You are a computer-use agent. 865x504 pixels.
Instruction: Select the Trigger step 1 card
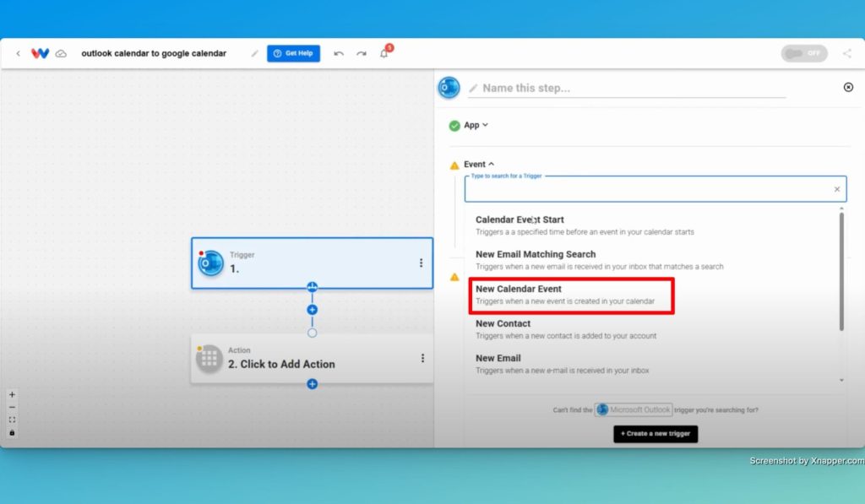pyautogui.click(x=313, y=263)
